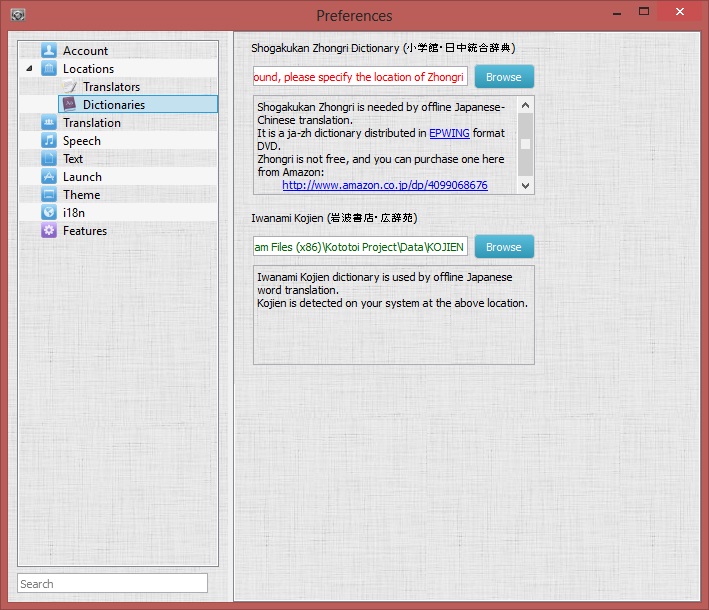Click the Features gear icon
Image resolution: width=709 pixels, height=610 pixels.
click(49, 231)
